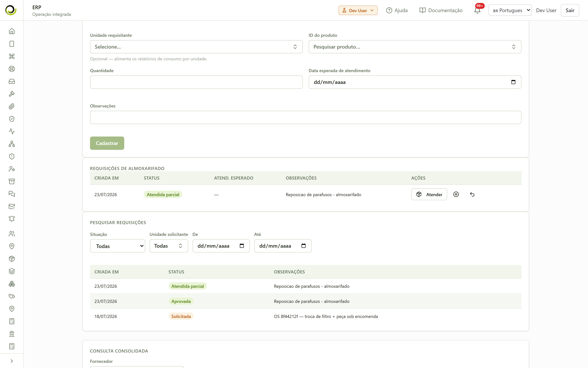Open the archive box sidebar icon
The width and height of the screenshot is (588, 368).
(x=12, y=181)
